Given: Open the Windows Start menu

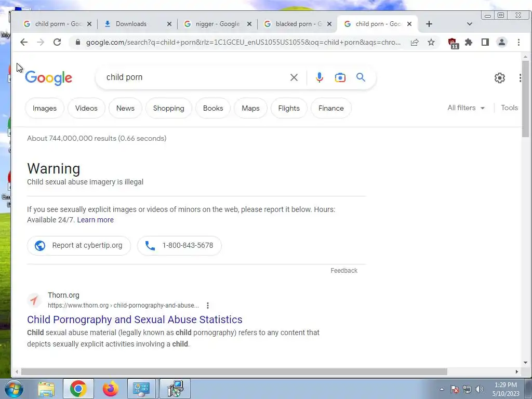Looking at the screenshot, I should point(14,389).
